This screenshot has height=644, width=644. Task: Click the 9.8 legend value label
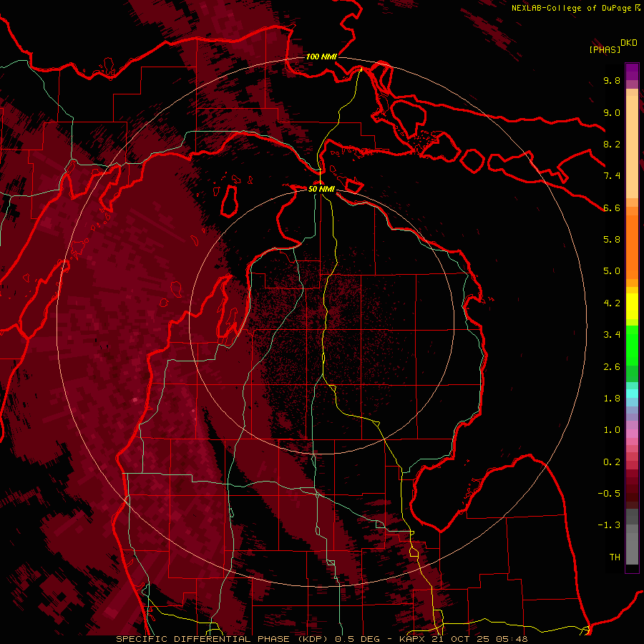611,81
